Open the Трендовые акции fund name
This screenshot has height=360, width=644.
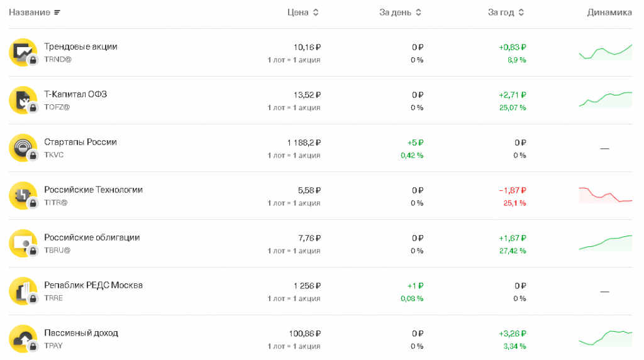click(80, 46)
